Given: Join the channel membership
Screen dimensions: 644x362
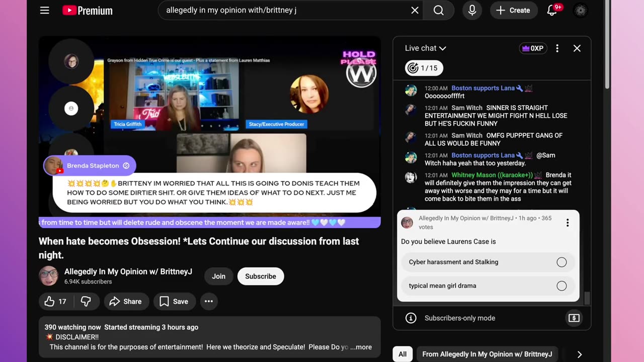Looking at the screenshot, I should coord(219,276).
